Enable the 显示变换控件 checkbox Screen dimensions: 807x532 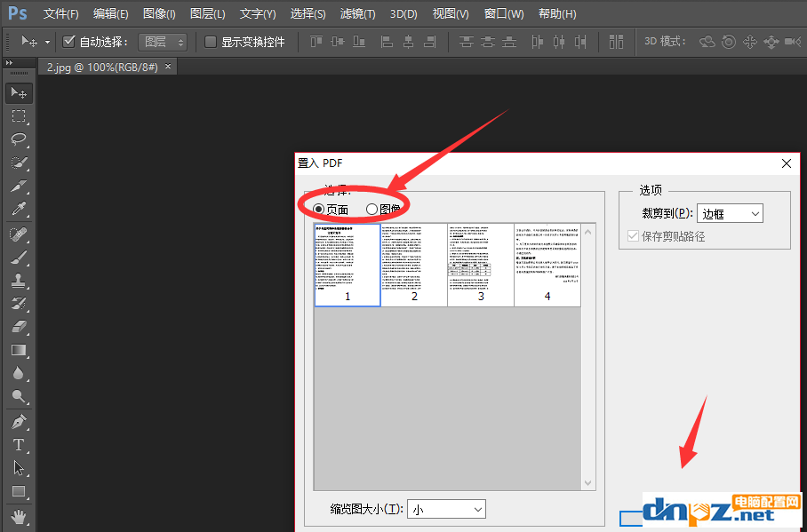coord(211,42)
